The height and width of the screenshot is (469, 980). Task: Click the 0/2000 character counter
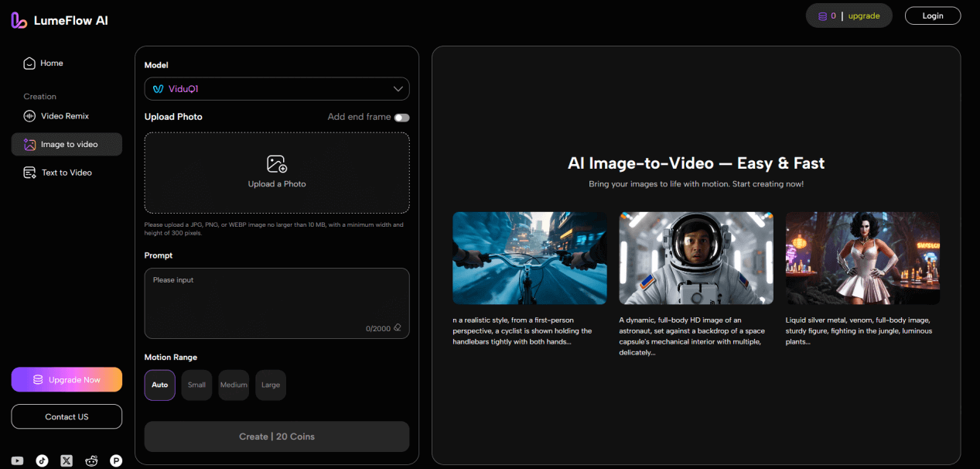pos(377,328)
